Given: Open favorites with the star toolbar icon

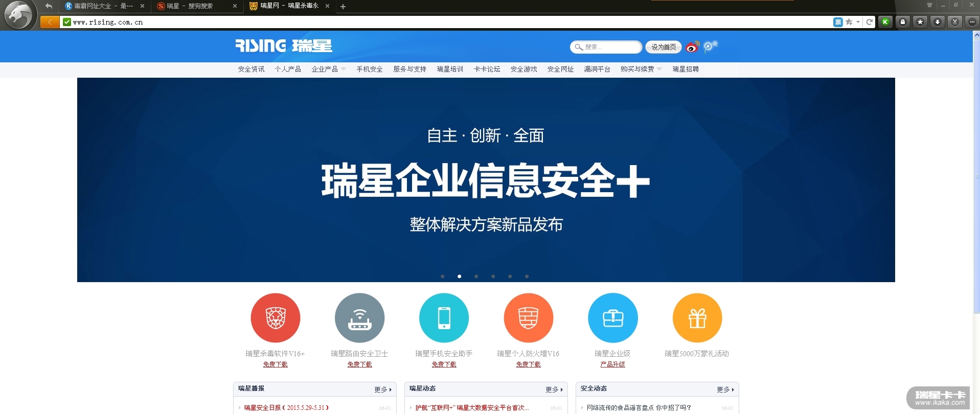Looking at the screenshot, I should click(x=920, y=22).
